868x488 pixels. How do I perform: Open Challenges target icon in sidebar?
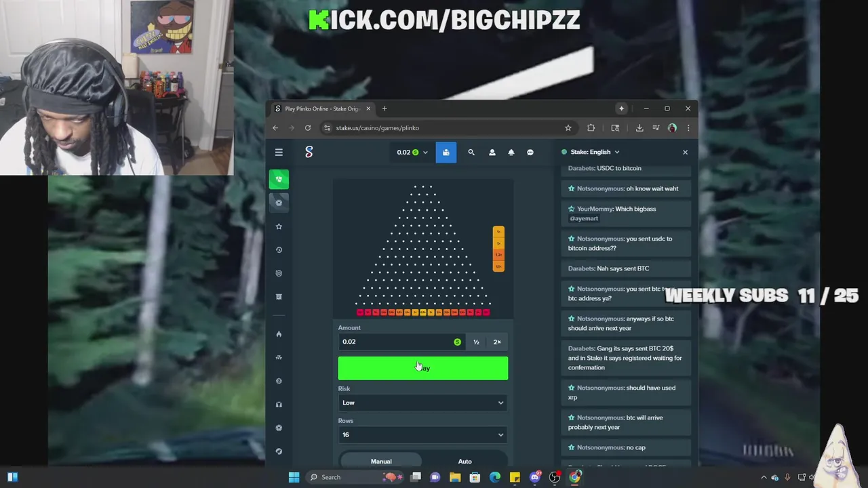pos(279,273)
